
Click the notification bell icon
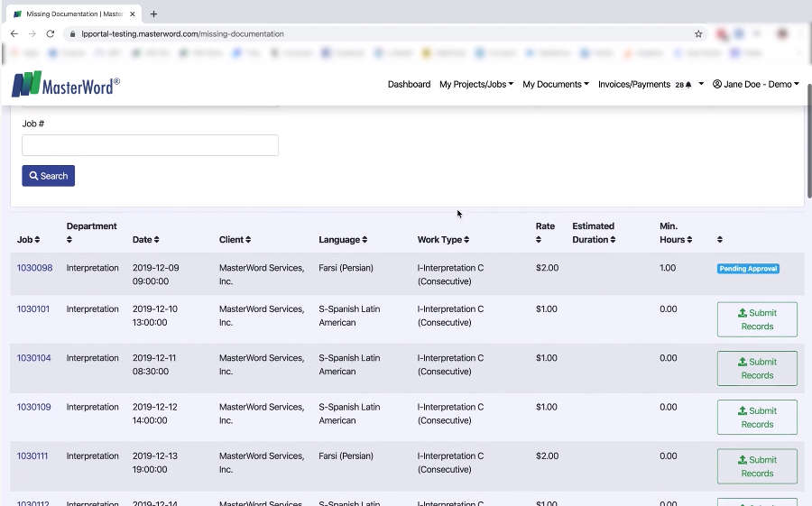[688, 85]
